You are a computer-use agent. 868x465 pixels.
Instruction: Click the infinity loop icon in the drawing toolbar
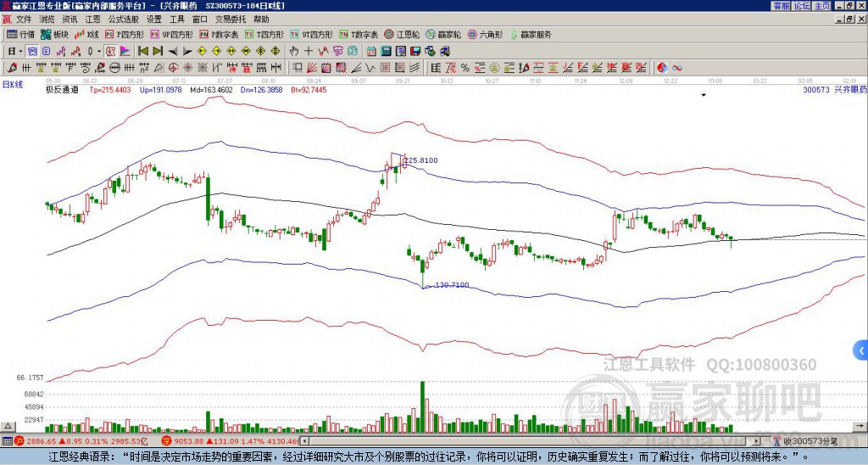(677, 68)
